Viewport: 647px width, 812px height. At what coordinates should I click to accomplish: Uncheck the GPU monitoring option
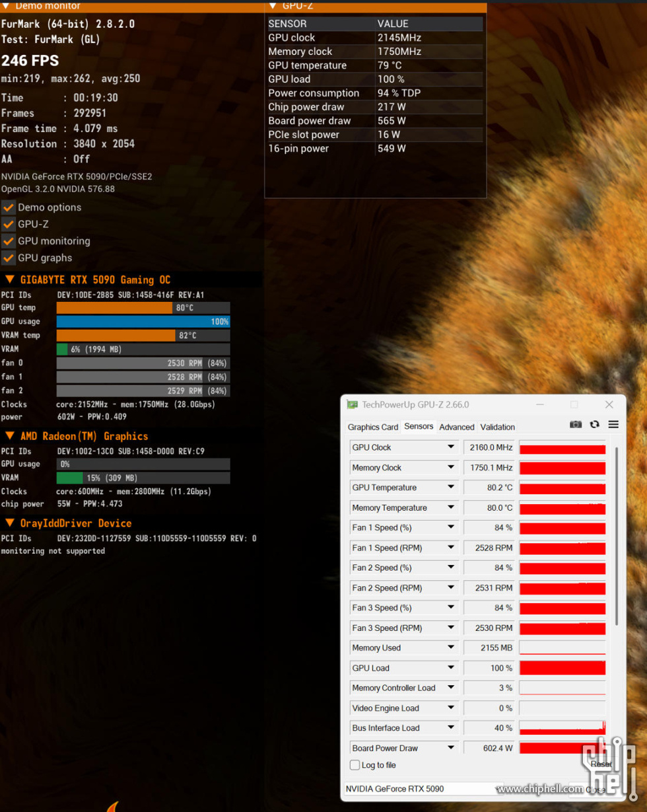(x=8, y=241)
